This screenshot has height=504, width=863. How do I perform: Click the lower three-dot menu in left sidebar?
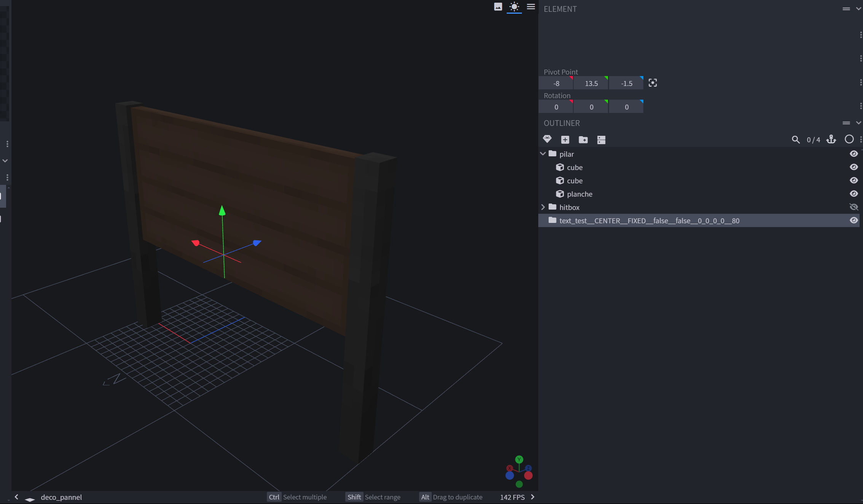click(x=7, y=177)
